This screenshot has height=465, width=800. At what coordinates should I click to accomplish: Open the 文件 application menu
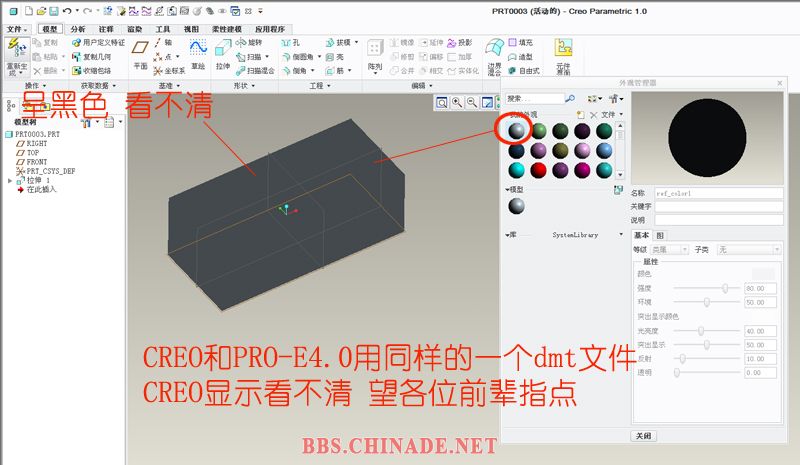[x=17, y=29]
